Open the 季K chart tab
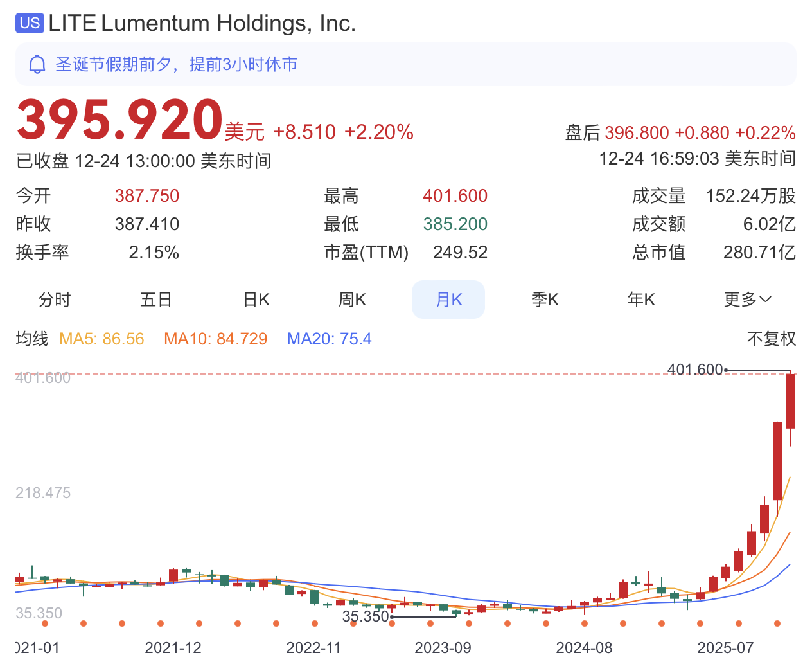 coord(545,300)
